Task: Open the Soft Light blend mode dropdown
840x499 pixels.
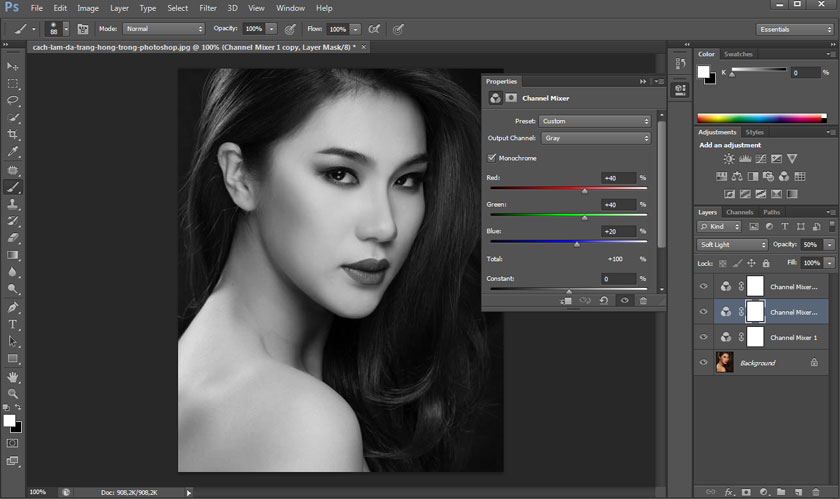Action: coord(732,245)
